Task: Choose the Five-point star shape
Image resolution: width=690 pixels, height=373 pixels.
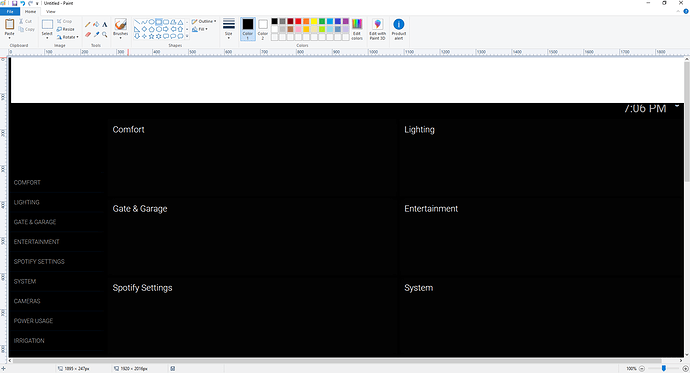Action: 151,36
